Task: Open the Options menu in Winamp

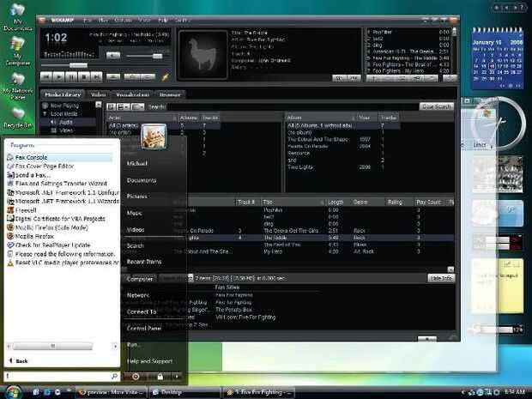Action: coord(123,21)
